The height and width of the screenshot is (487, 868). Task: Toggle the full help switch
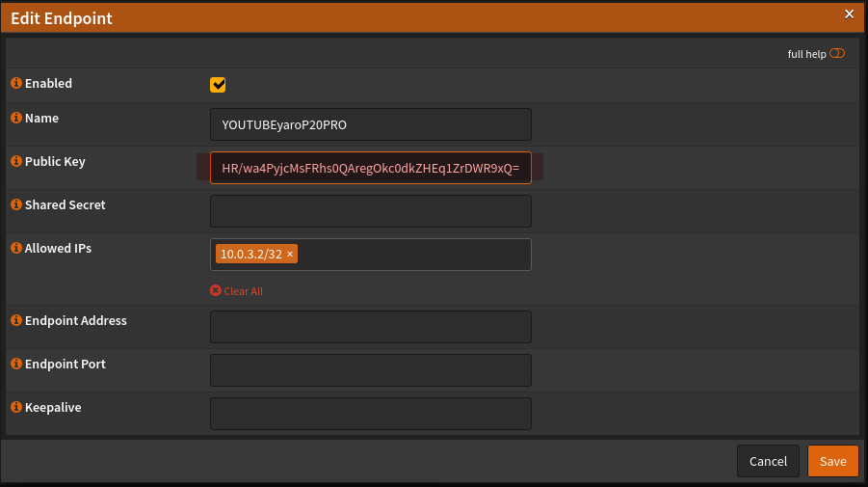tap(836, 54)
